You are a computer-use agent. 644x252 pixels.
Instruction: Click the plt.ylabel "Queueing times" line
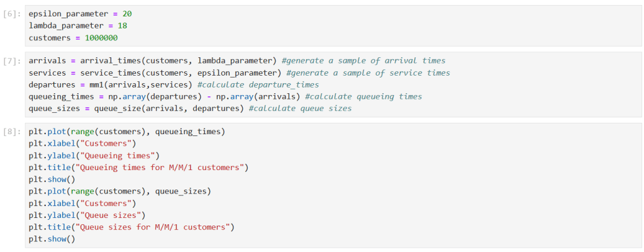[x=94, y=156]
